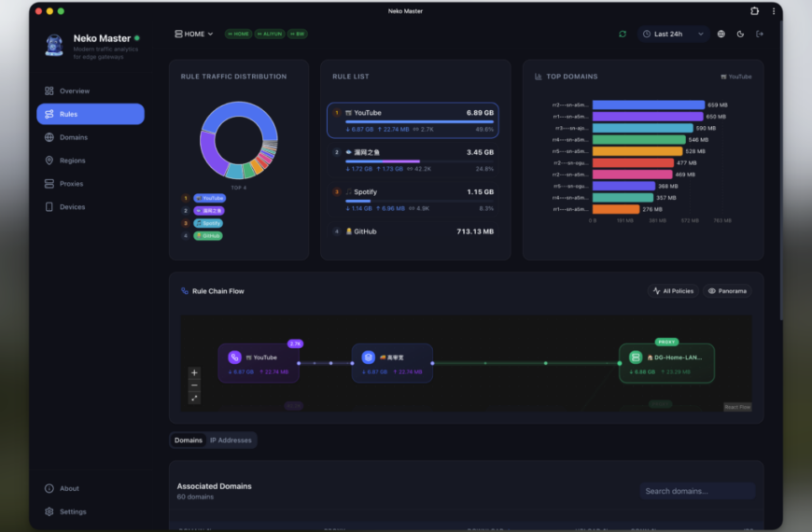Select the HOME backend tag
Viewport: 812px width, 532px height.
[238, 35]
